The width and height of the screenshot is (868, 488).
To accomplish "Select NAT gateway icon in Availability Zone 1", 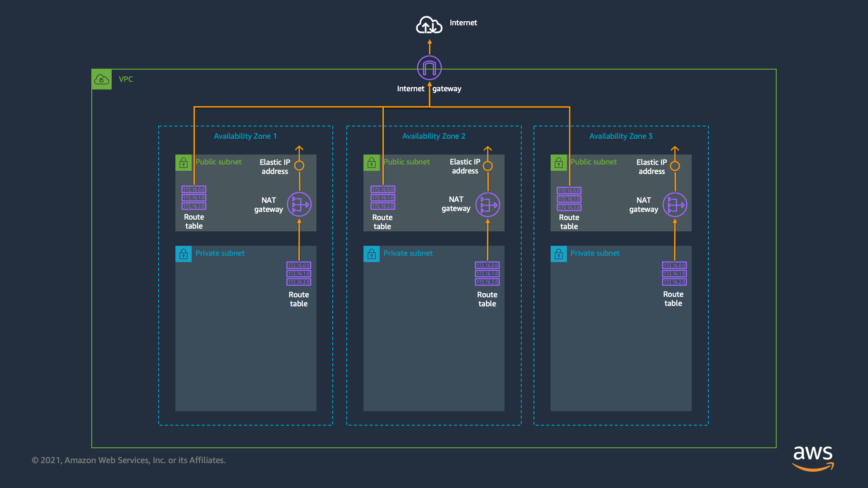I will pyautogui.click(x=299, y=205).
